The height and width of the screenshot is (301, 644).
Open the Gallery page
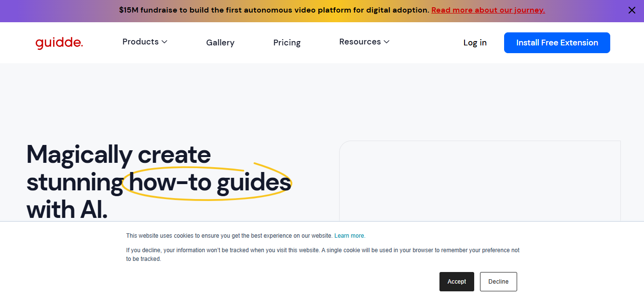coord(220,43)
